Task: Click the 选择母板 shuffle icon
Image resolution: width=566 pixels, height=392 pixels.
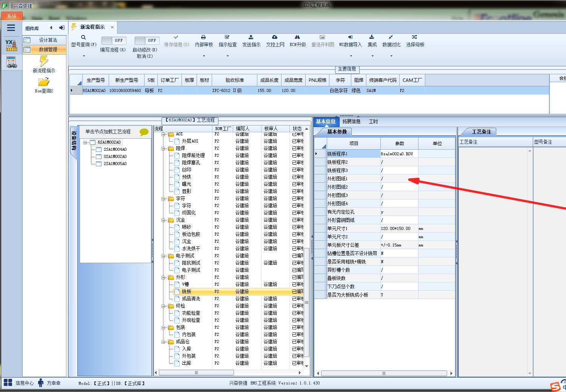Action: pos(414,37)
